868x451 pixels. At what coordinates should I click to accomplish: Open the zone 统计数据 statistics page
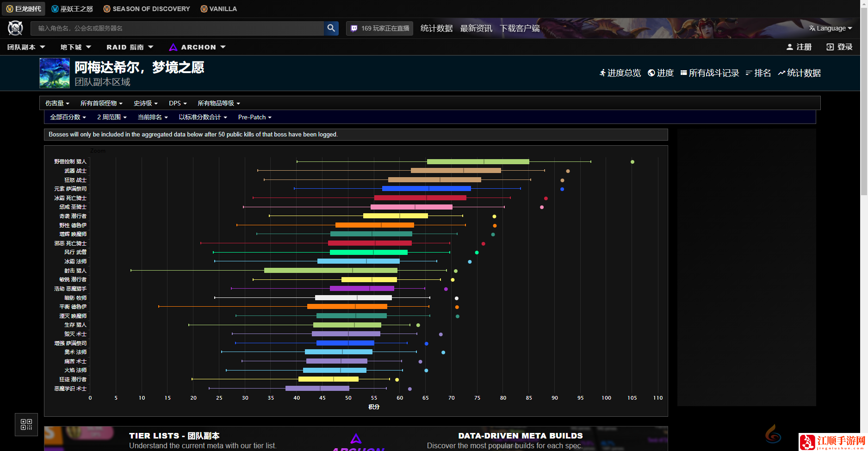coord(800,73)
